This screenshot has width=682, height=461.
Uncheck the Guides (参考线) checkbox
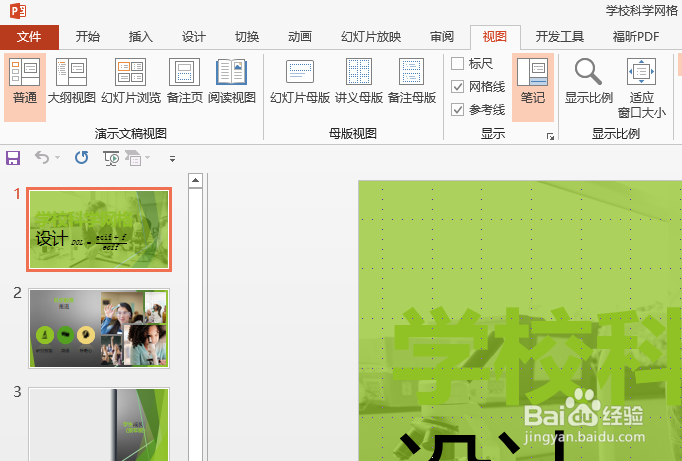(457, 109)
